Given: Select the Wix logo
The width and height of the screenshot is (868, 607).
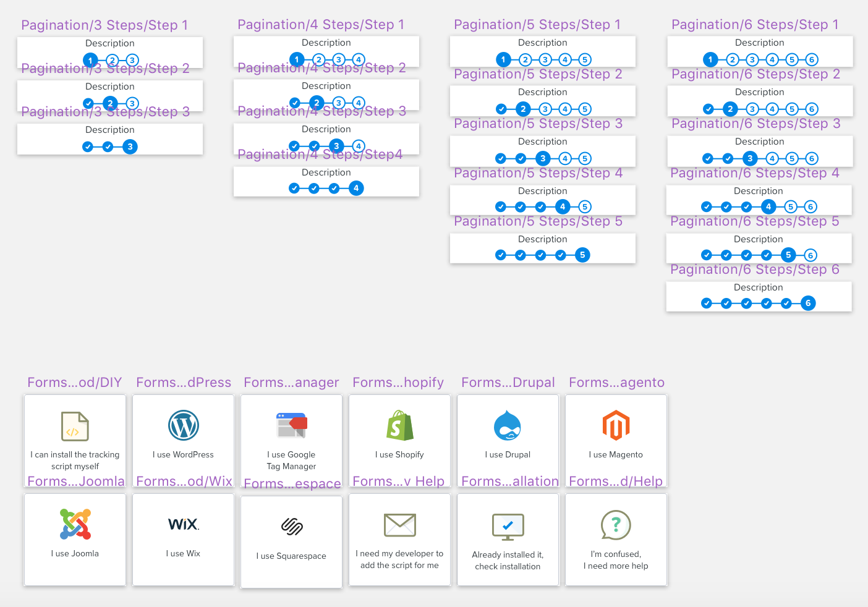Looking at the screenshot, I should (184, 524).
